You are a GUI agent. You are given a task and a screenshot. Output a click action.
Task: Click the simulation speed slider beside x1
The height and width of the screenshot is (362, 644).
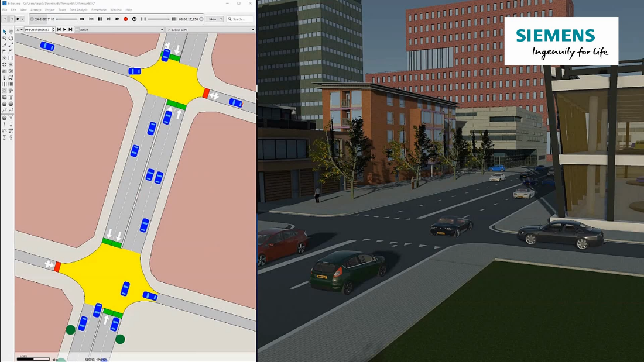[x=66, y=19]
